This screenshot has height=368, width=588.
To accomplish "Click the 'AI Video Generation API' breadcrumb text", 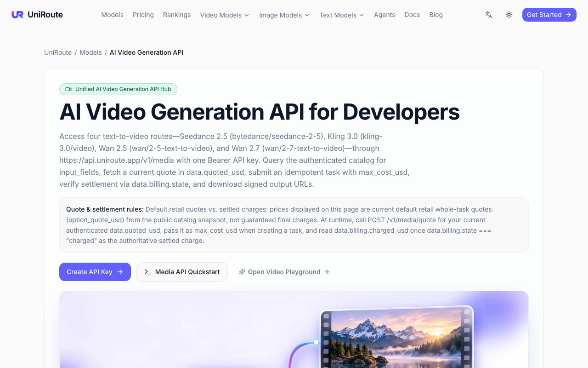I will pyautogui.click(x=147, y=52).
